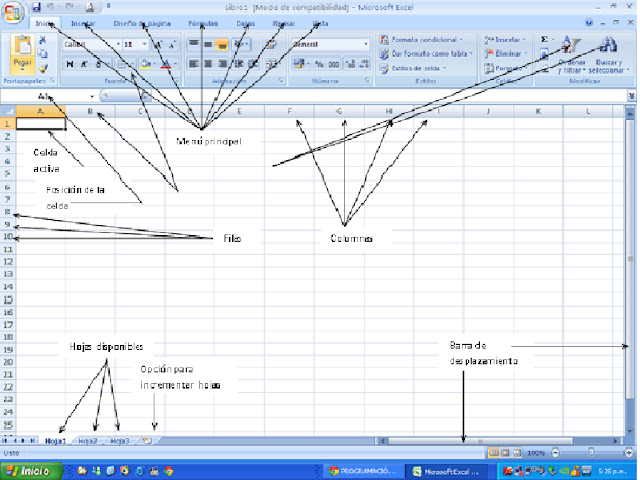Apply percent style
This screenshot has height=480, width=640.
[319, 64]
